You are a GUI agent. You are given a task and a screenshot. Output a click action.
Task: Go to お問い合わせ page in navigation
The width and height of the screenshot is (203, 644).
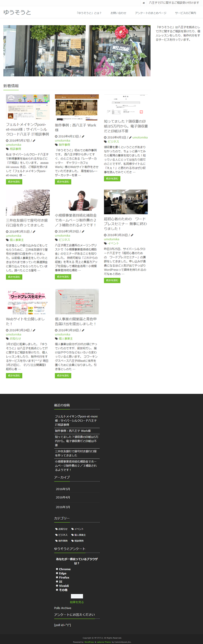coord(118,13)
